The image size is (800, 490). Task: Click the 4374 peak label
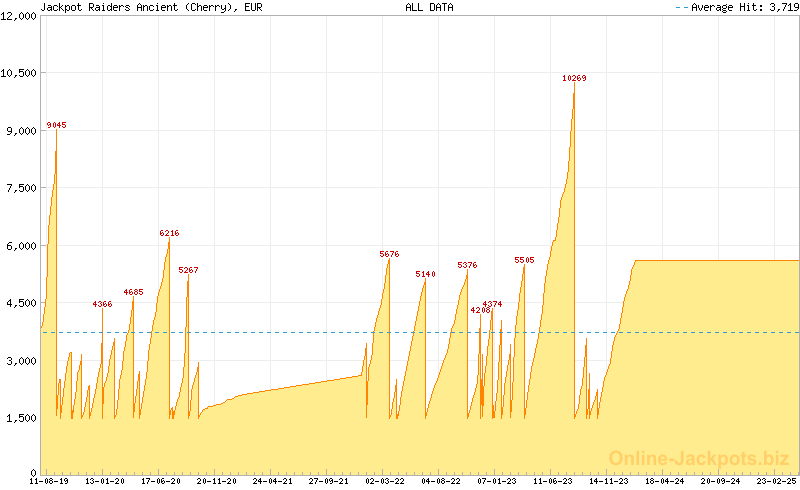(492, 303)
